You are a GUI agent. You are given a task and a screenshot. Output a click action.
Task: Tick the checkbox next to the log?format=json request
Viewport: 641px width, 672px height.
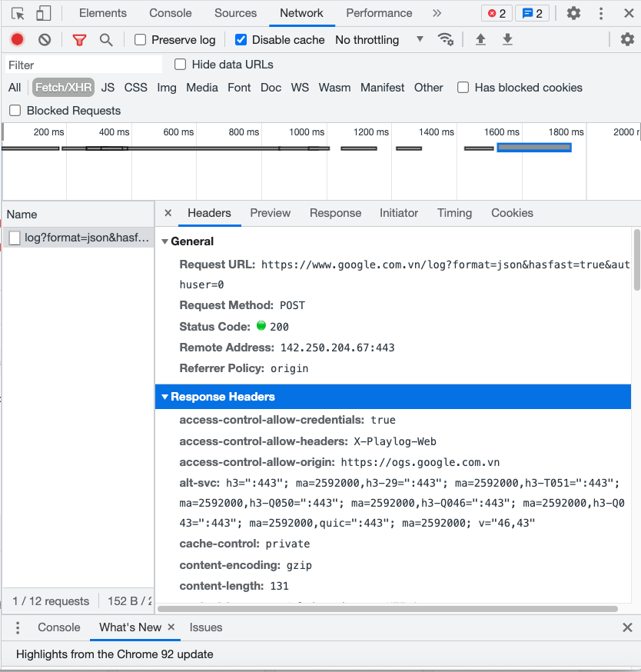click(x=15, y=238)
